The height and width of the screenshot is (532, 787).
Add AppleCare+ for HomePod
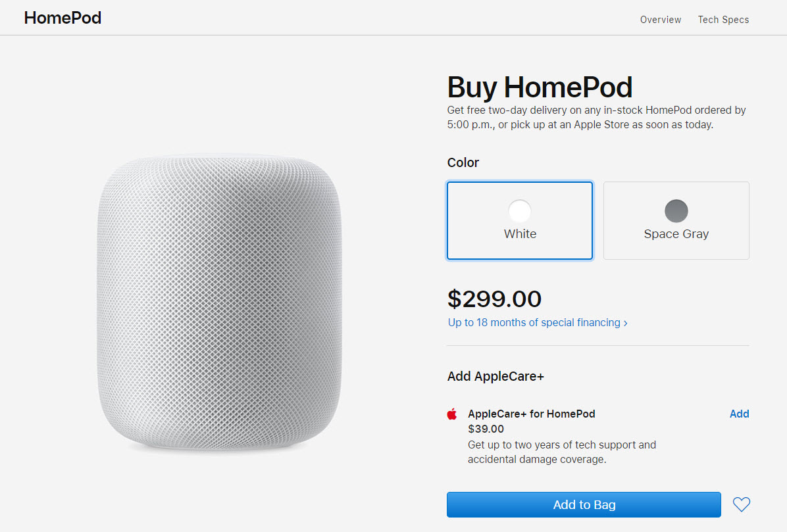click(x=739, y=414)
